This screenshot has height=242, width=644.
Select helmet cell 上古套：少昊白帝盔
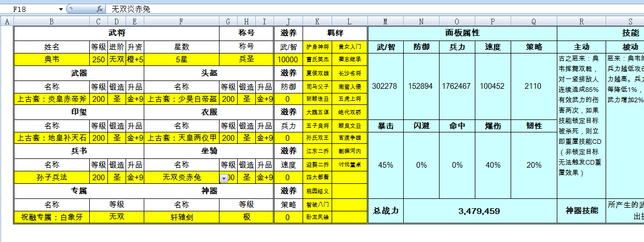[x=182, y=99]
